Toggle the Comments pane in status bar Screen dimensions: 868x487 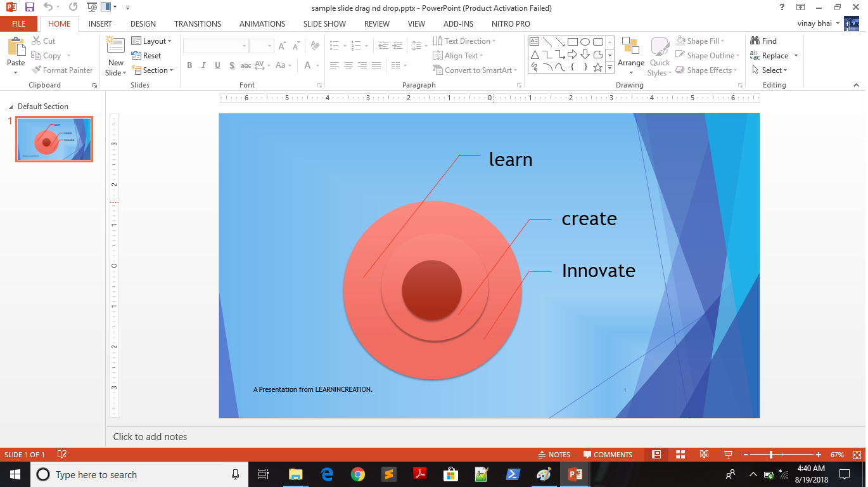click(608, 455)
